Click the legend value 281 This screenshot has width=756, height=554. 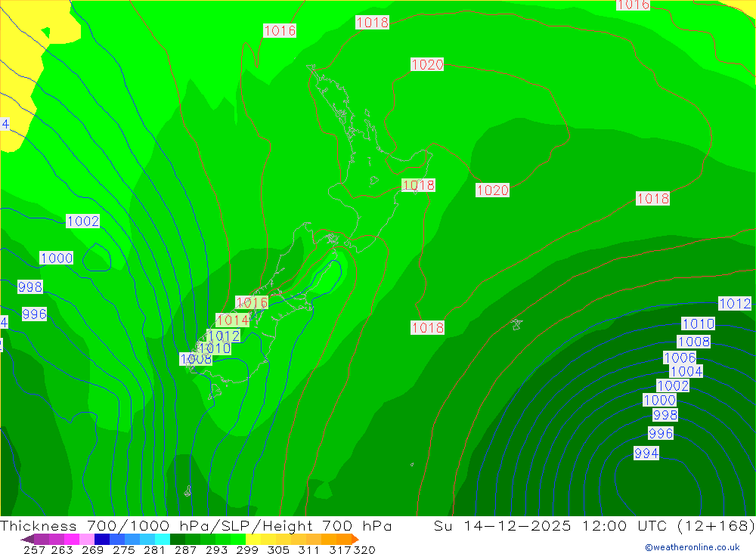tap(153, 549)
